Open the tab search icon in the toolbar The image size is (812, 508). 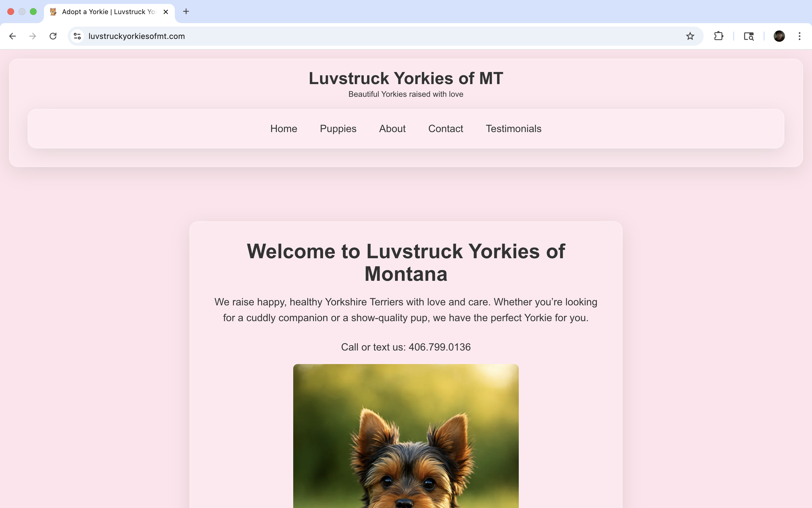click(x=749, y=36)
